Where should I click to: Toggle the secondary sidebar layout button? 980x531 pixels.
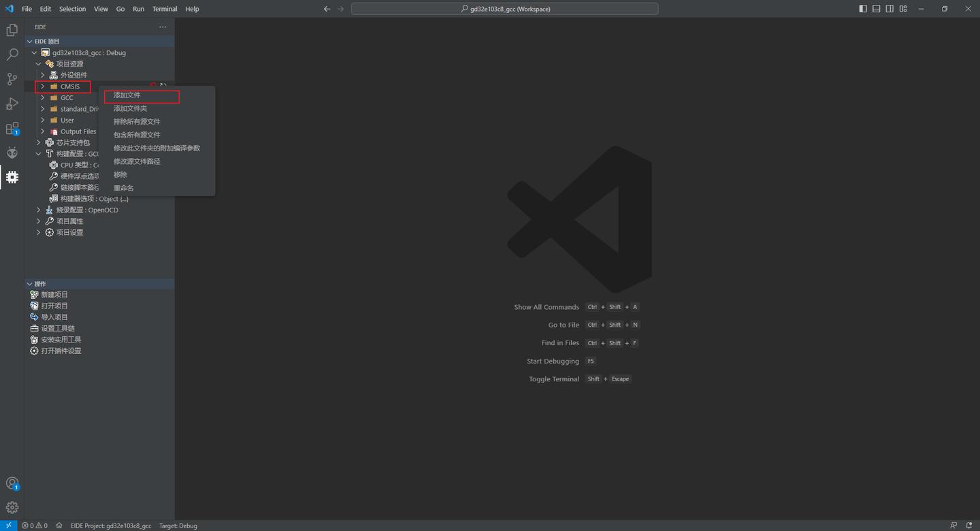click(889, 8)
